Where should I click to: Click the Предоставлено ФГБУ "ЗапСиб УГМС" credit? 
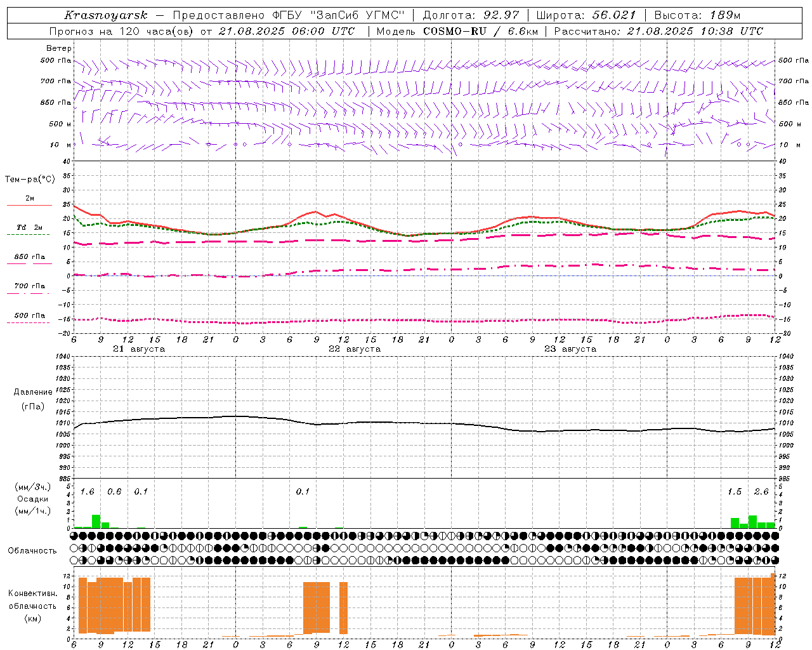click(289, 15)
